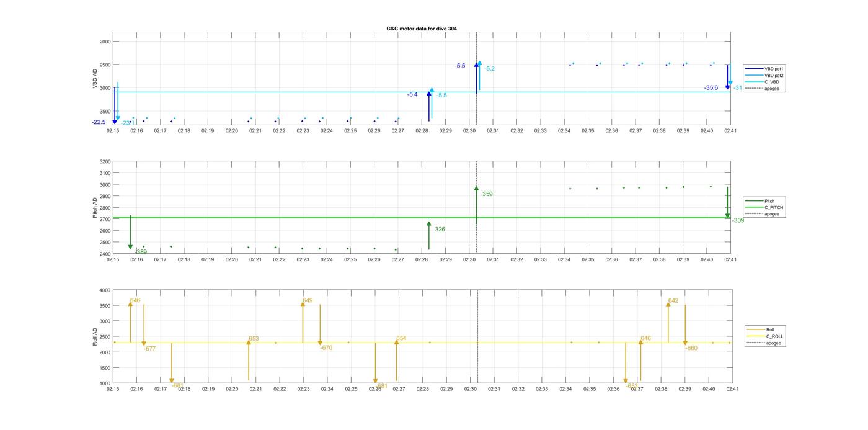The image size is (868, 430).
Task: Click the green down arrow labeled -389
Action: coord(130,233)
